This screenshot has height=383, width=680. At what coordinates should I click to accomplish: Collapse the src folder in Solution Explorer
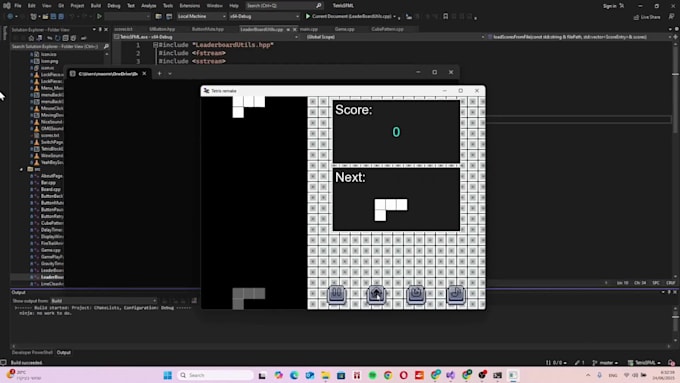[22, 169]
